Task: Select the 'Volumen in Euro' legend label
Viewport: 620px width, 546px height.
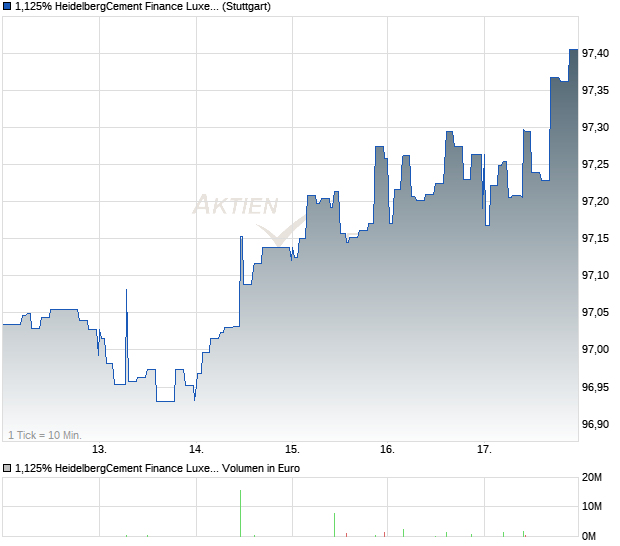Action: click(261, 469)
